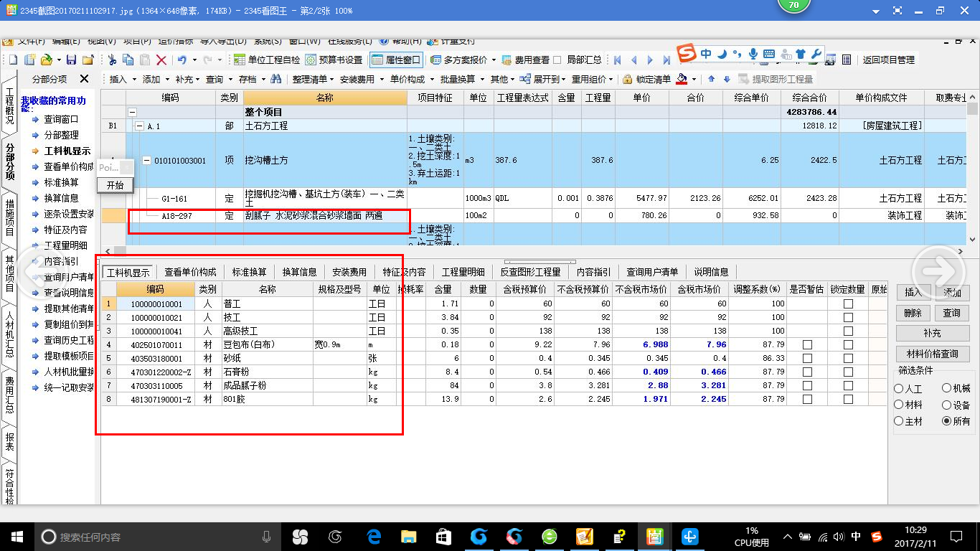980x551 pixels.
Task: Click the copy icon in toolbar
Action: click(x=128, y=60)
